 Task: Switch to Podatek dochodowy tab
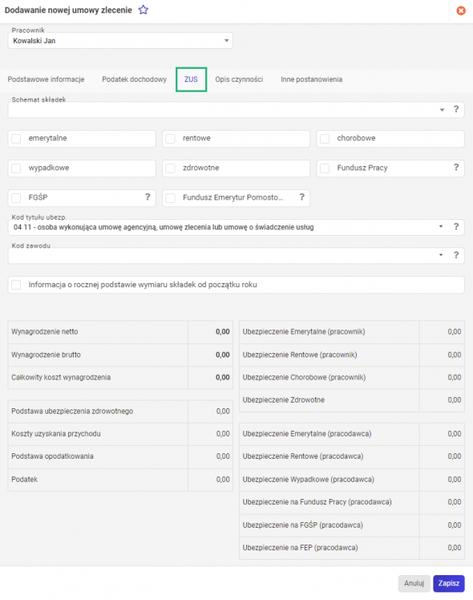pos(134,80)
